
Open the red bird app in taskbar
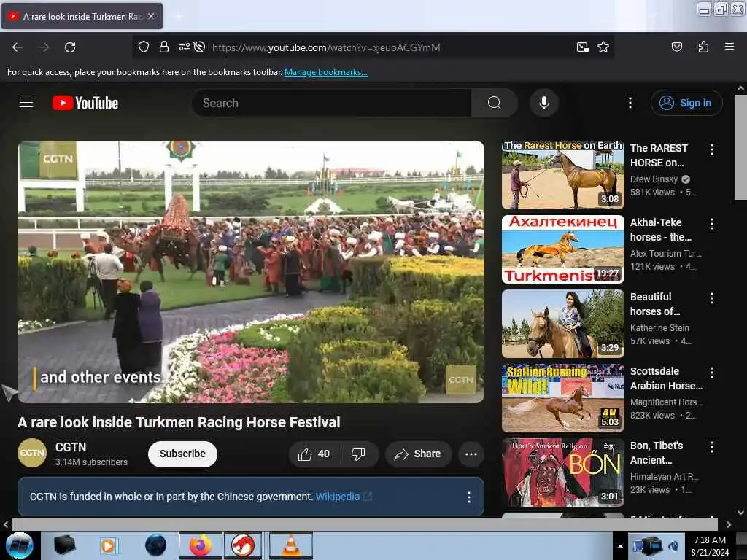point(243,545)
